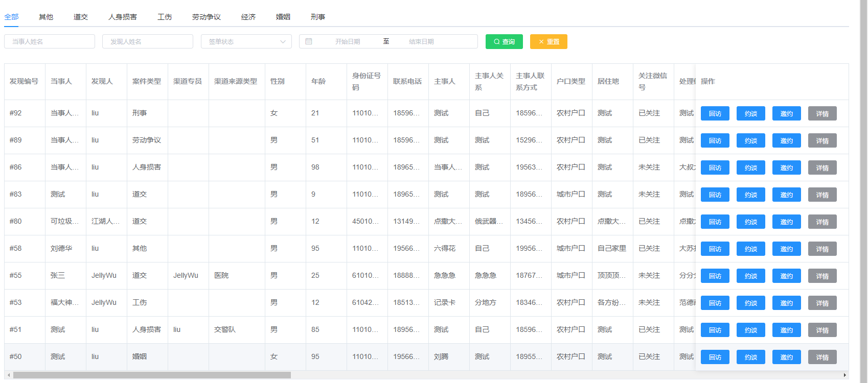Switch to the 其他 tab
868x383 pixels.
click(46, 17)
